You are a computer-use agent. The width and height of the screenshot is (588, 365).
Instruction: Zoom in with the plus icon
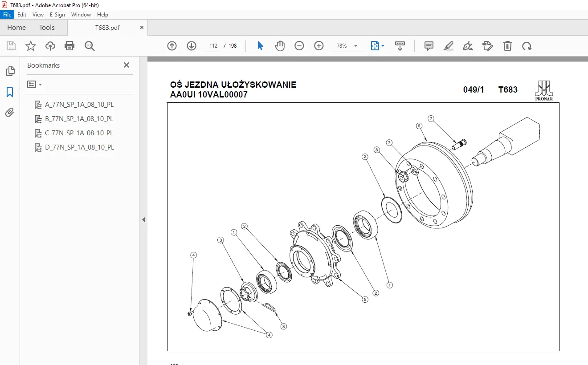pyautogui.click(x=319, y=46)
